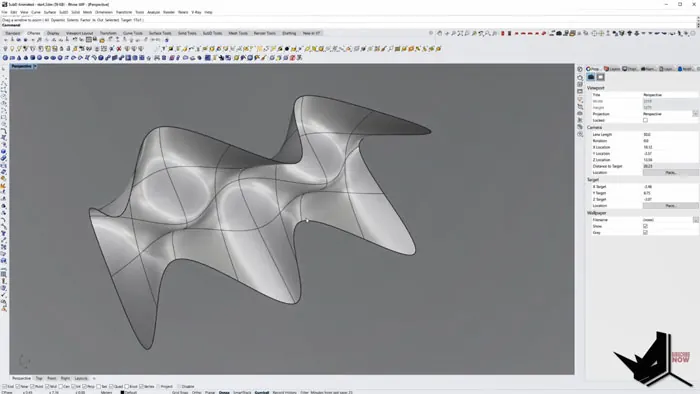This screenshot has height=394, width=700.
Task: Open the Mesh menu
Action: click(88, 12)
